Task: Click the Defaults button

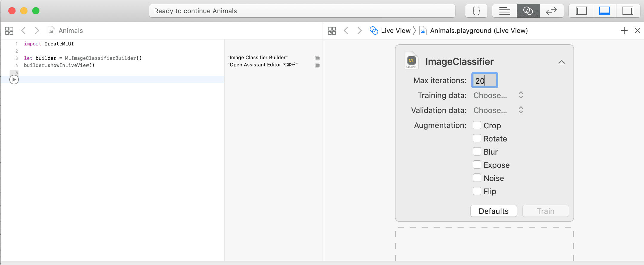Action: 494,211
